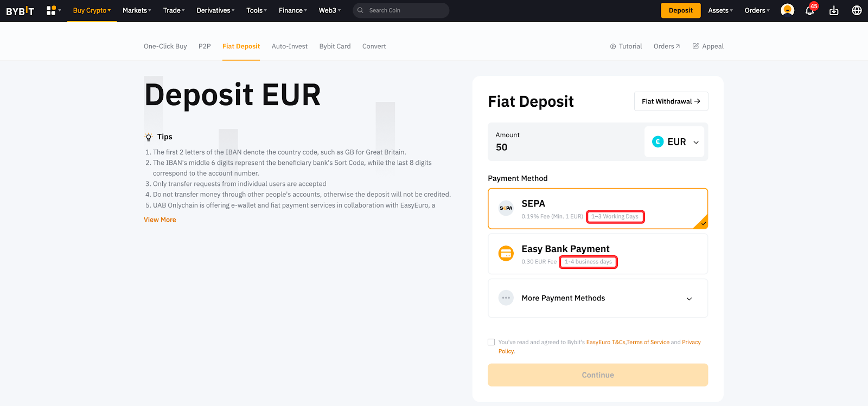This screenshot has height=406, width=868.
Task: Select SEPA payment method
Action: click(x=597, y=209)
